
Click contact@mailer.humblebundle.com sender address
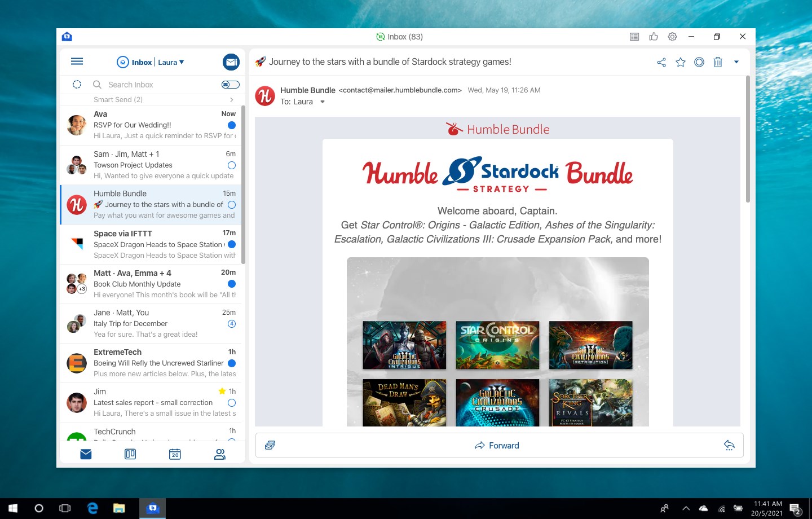coord(400,90)
